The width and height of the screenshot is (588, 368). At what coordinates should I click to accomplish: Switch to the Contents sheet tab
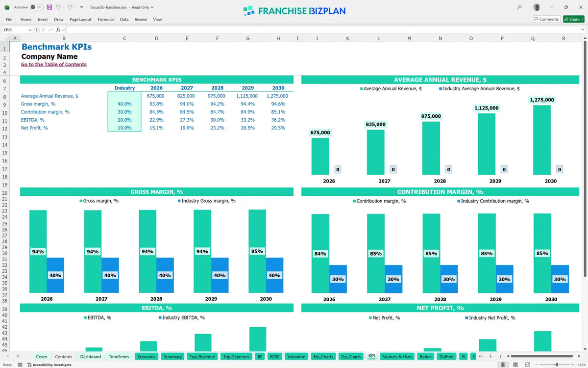click(64, 357)
